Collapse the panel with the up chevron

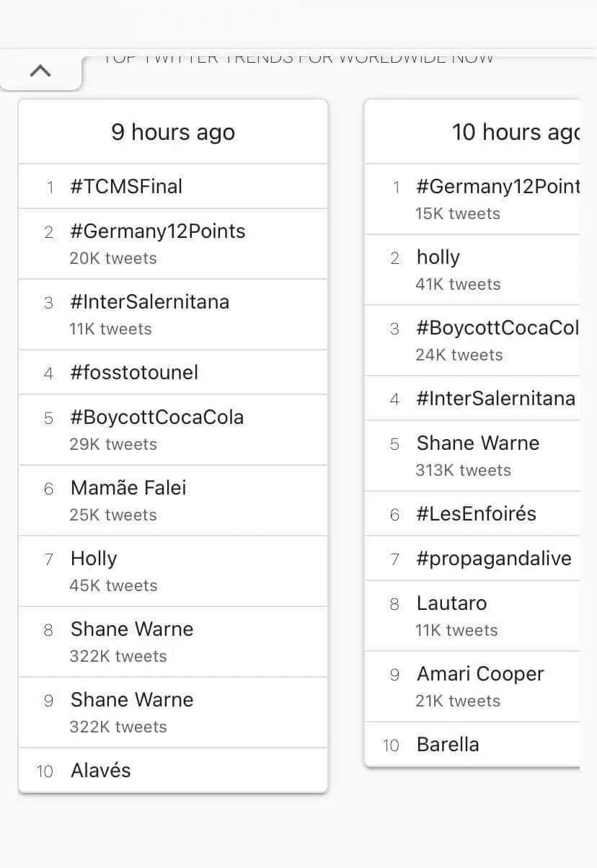[x=40, y=71]
